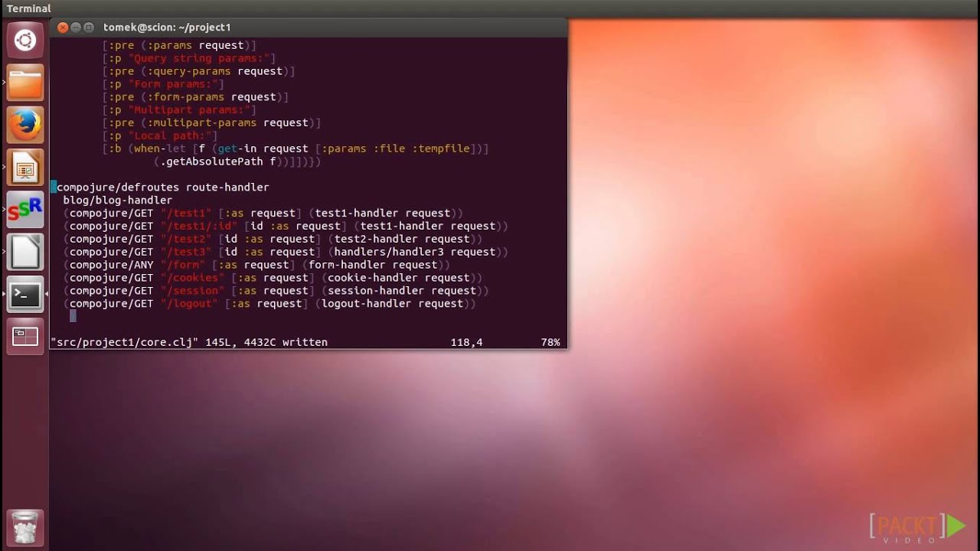The image size is (980, 551).
Task: Click (:multipart-params request) text
Action: point(228,123)
